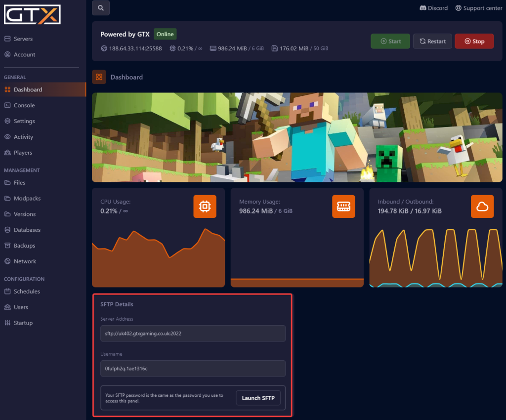Launch SFTP client
This screenshot has width=506, height=420.
click(x=258, y=398)
